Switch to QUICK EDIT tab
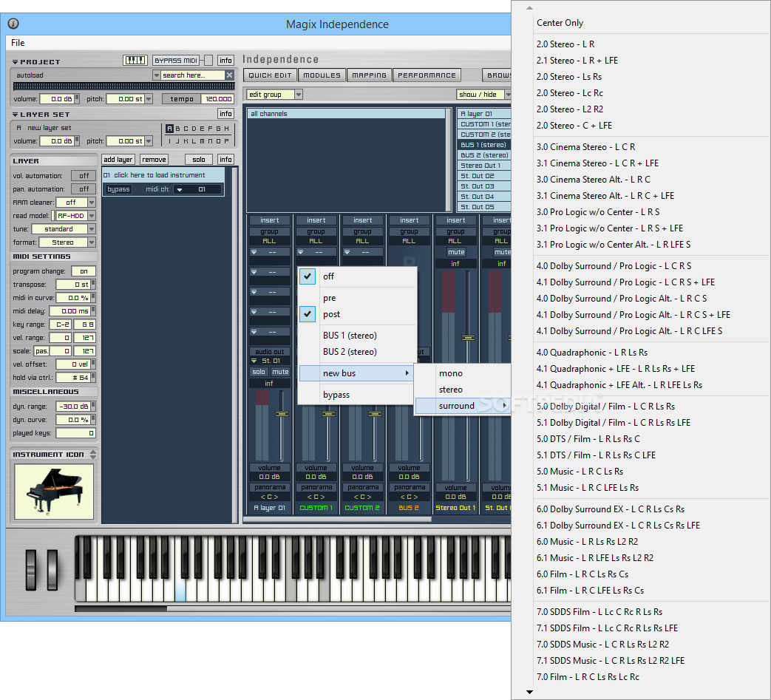The height and width of the screenshot is (700, 771). [x=270, y=75]
